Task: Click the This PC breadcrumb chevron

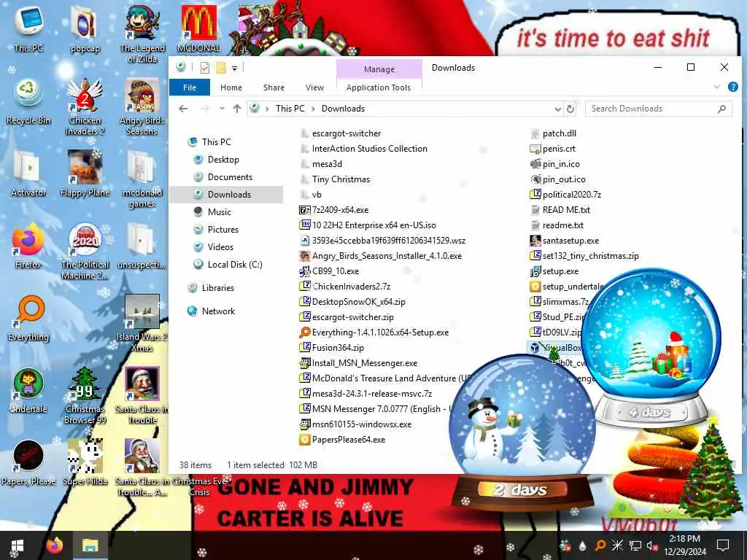Action: (313, 109)
